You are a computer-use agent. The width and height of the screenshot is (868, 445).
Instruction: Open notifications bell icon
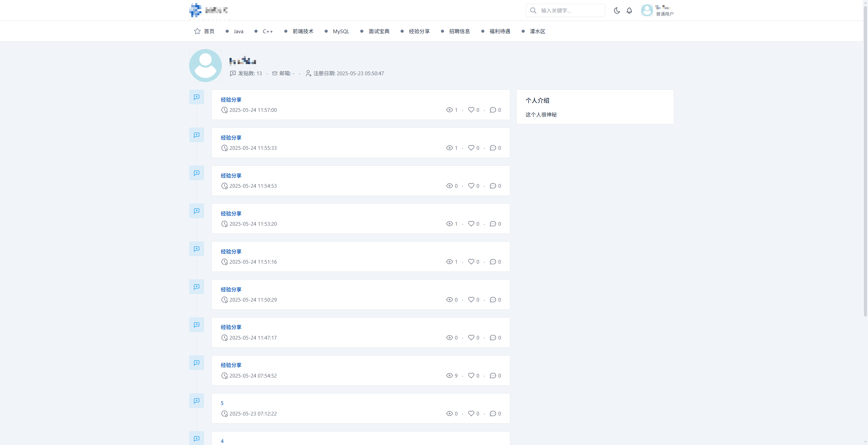tap(629, 11)
